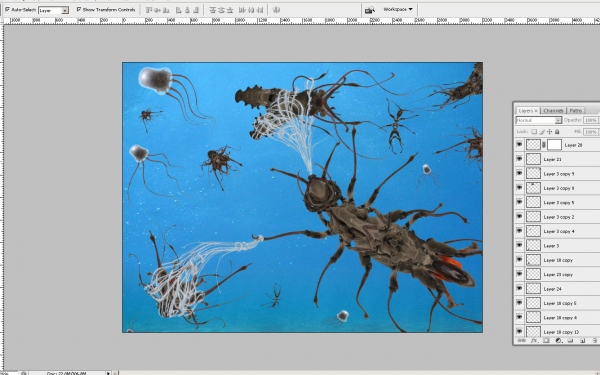Toggle the eye for Layer 3 copy 4
The width and height of the screenshot is (600, 375).
519,231
